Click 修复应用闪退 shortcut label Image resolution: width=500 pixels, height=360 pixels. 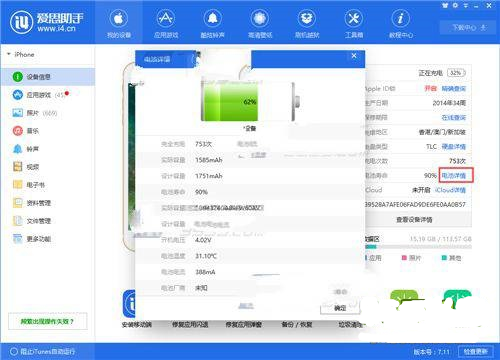tap(190, 324)
